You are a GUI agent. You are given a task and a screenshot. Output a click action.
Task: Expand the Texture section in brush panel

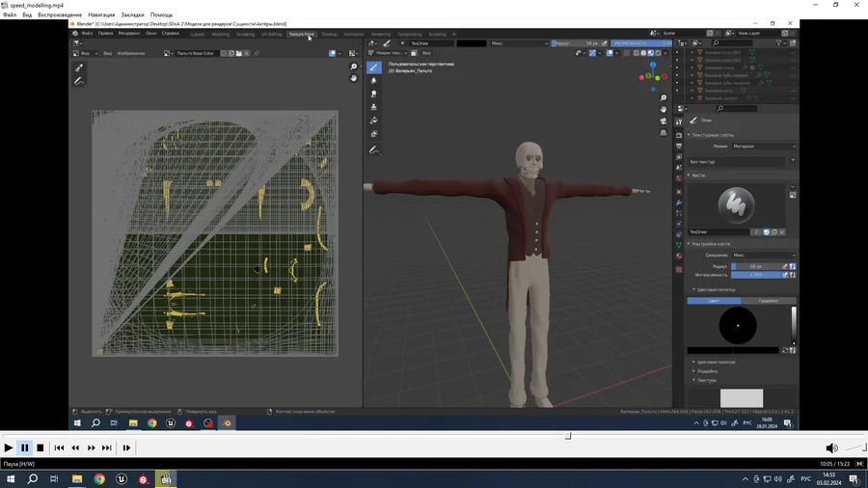(707, 380)
